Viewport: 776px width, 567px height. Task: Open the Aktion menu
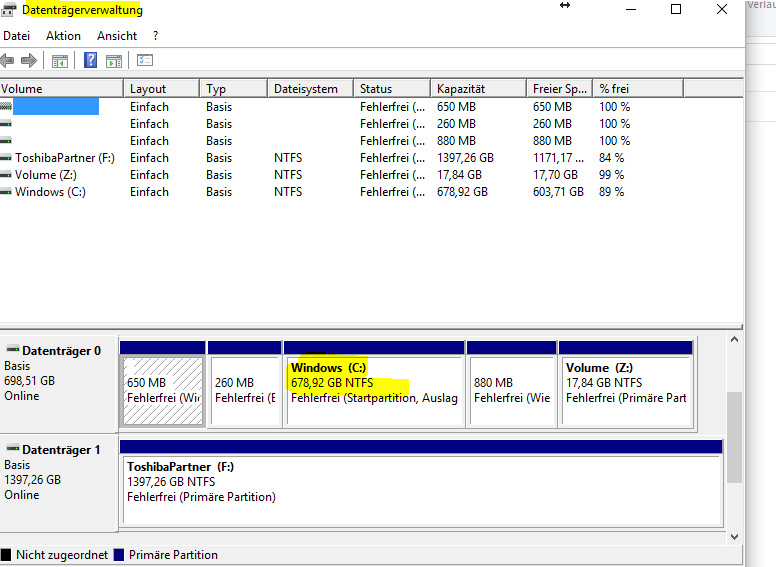[63, 36]
